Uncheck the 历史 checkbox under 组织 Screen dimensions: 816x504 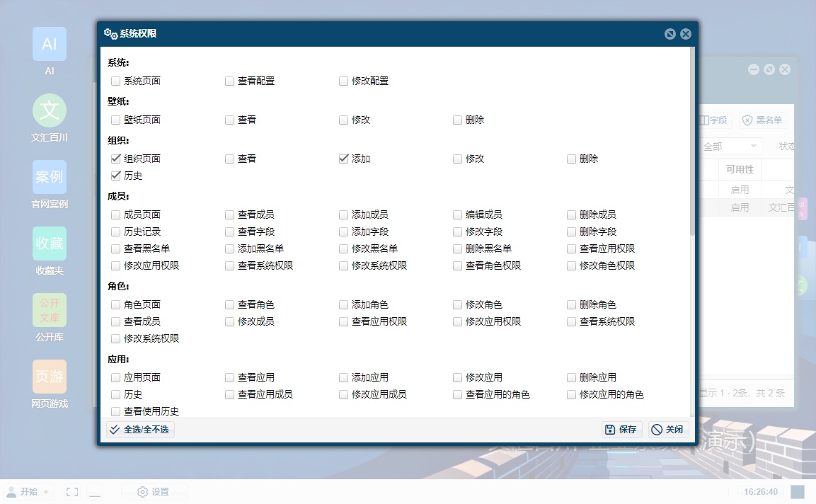coord(115,176)
